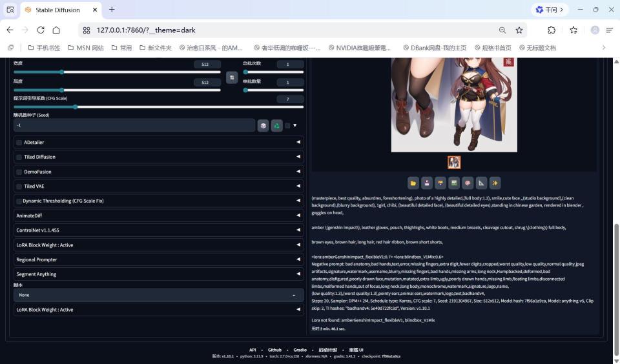Expand the ControlNet v1.1.455 section

[x=159, y=230]
